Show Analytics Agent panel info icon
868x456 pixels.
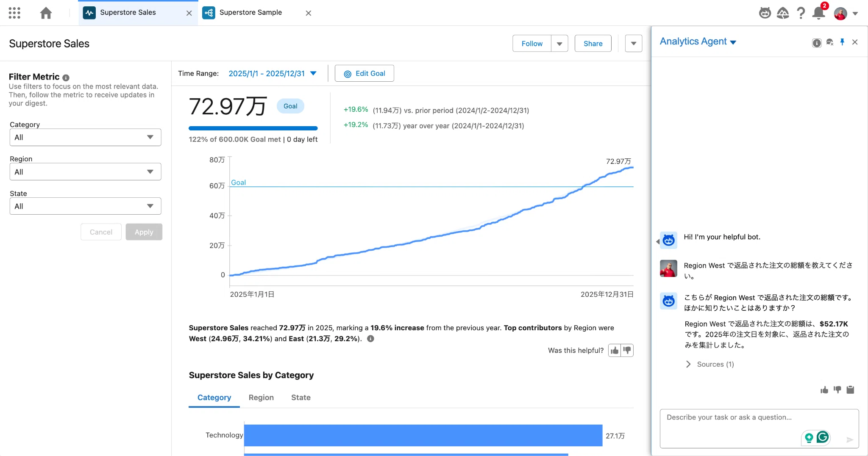pos(817,42)
